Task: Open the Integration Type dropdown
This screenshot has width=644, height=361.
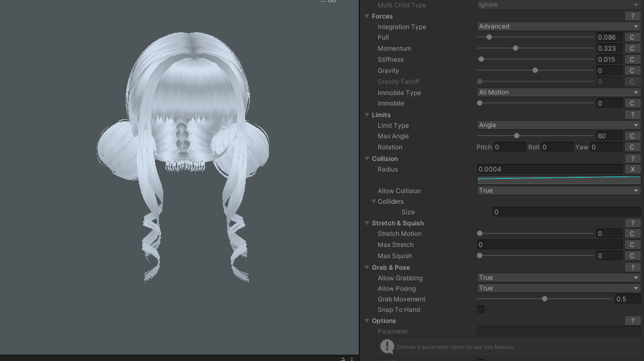Action: (x=559, y=26)
